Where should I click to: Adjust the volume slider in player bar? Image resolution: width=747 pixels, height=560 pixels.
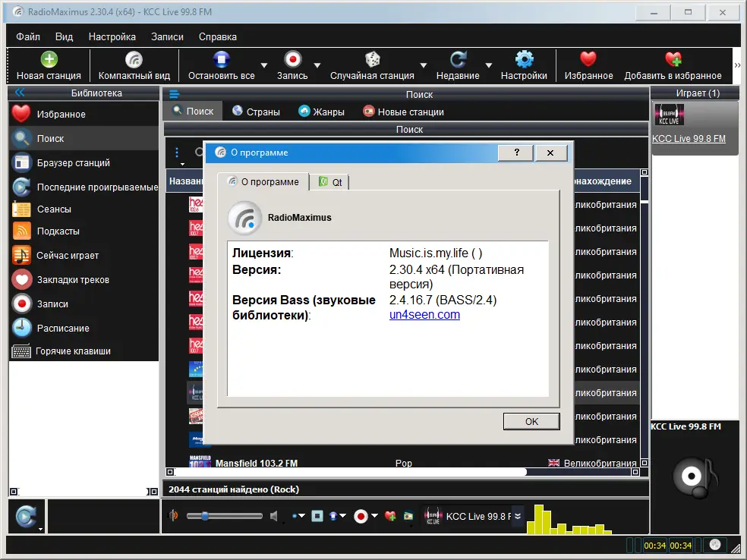tap(225, 516)
